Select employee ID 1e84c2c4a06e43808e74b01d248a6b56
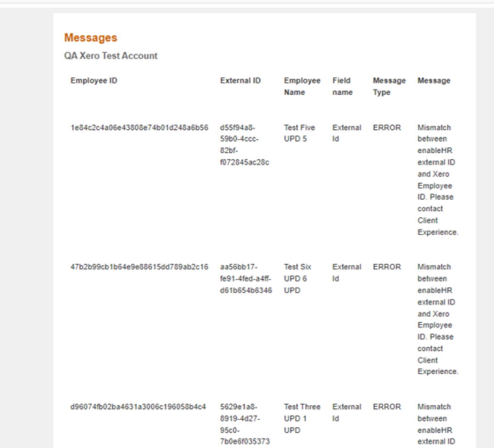Screen dimensions: 494x448 click(x=139, y=127)
